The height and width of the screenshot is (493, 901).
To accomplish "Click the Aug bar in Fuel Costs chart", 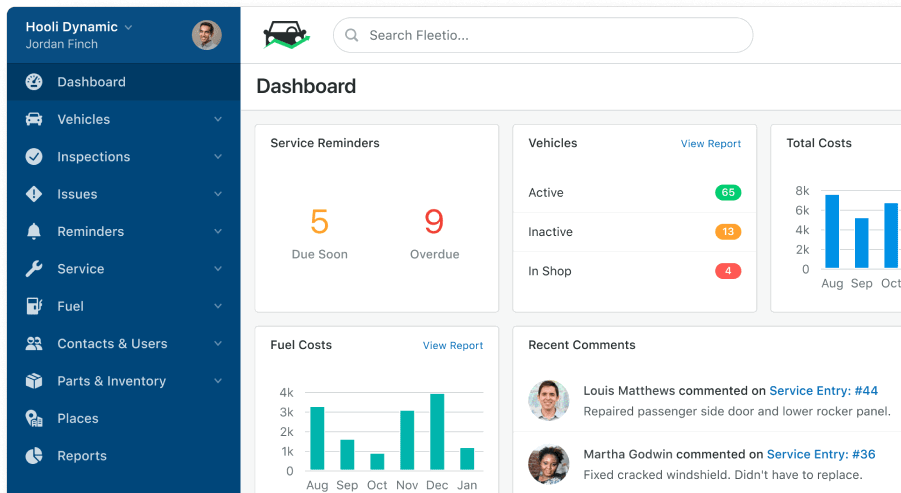I will pyautogui.click(x=317, y=438).
